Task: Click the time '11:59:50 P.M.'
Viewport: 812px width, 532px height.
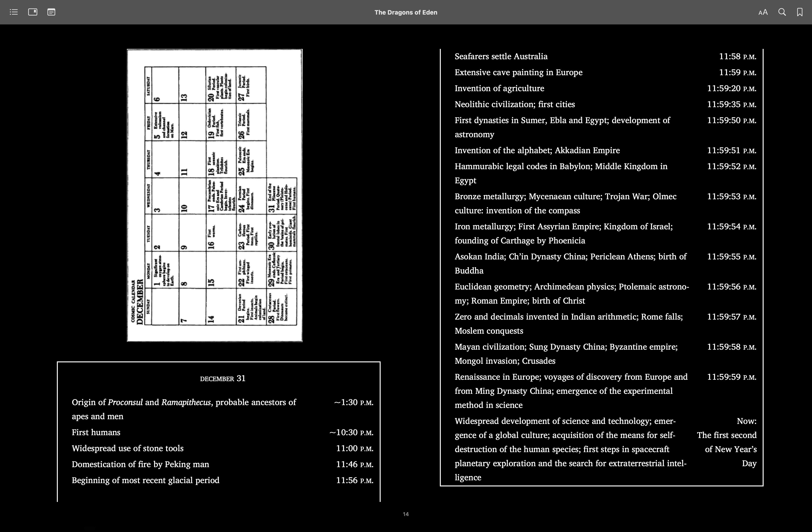Action: [x=731, y=121]
